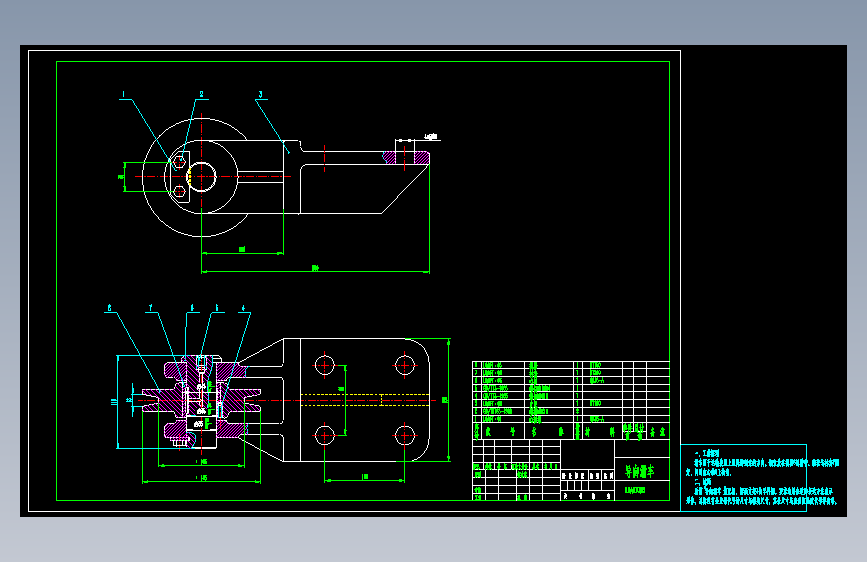Click the title block name 导向滑车
867x562 pixels.
(x=640, y=471)
